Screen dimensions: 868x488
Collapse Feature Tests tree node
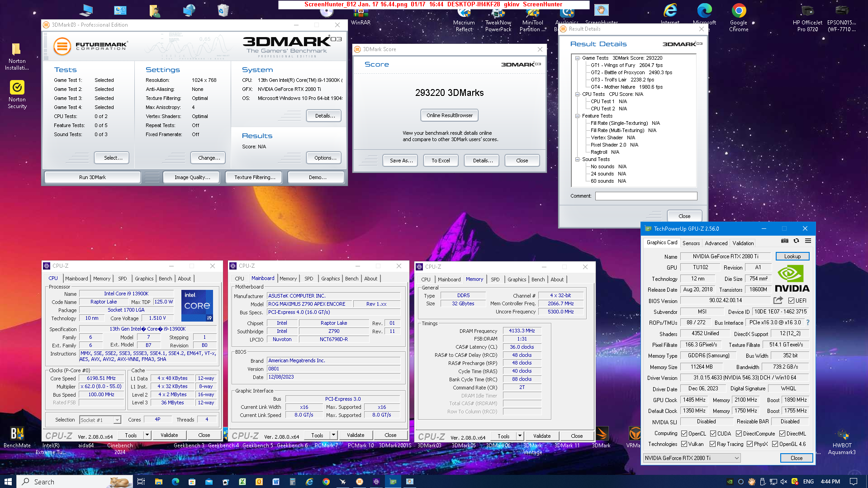(x=577, y=116)
